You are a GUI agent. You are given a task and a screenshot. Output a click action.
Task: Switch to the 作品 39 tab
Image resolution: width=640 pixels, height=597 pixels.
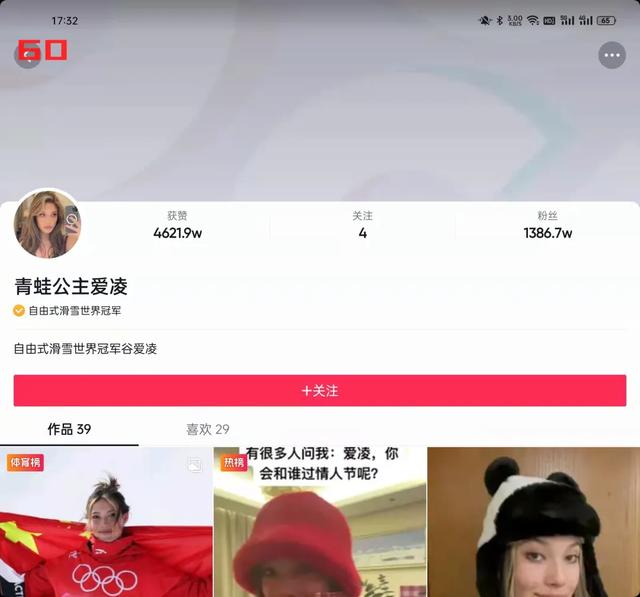69,429
